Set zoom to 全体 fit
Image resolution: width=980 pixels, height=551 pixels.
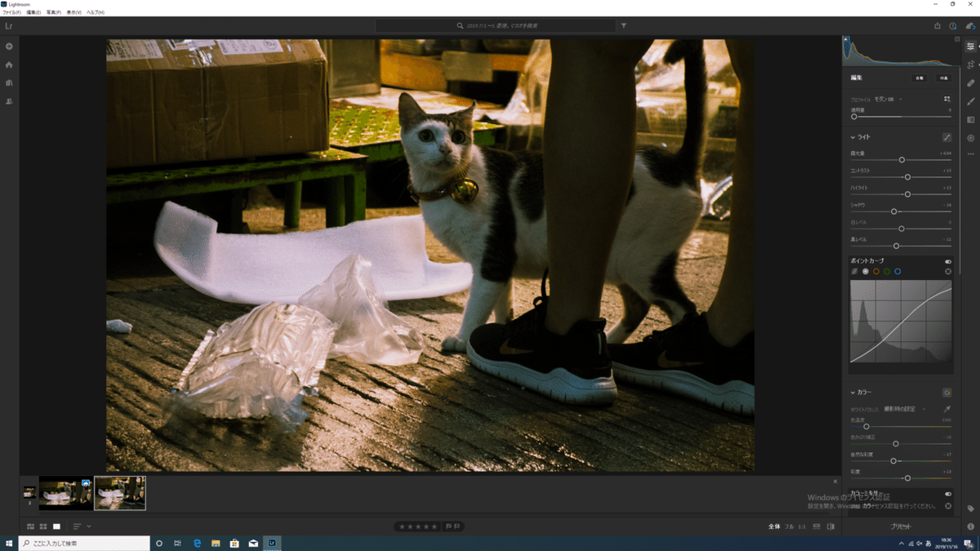click(x=774, y=527)
